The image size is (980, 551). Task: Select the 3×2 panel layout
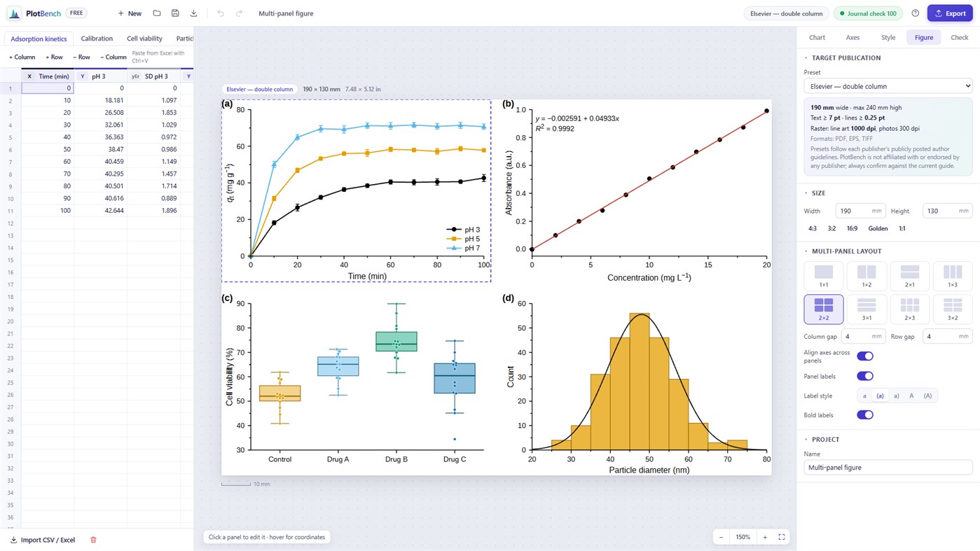click(x=952, y=309)
